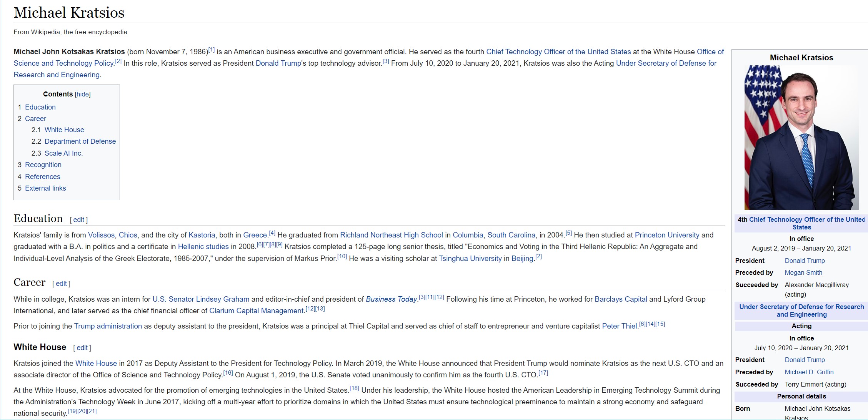Select 'August 2, 2019 – January 20, 2021' text

click(x=801, y=249)
